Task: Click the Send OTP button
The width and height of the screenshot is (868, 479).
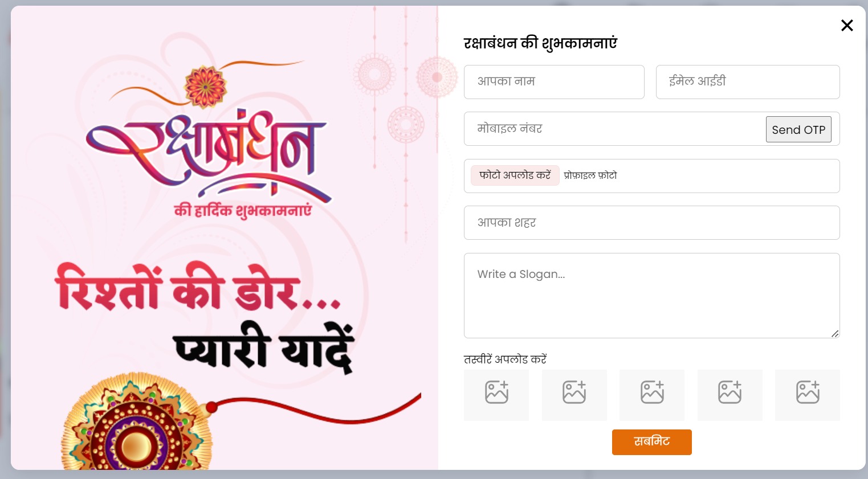Action: tap(798, 129)
